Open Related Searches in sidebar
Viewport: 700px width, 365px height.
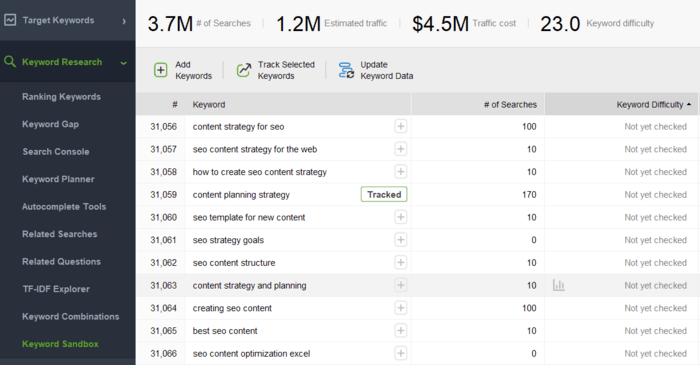click(x=59, y=234)
